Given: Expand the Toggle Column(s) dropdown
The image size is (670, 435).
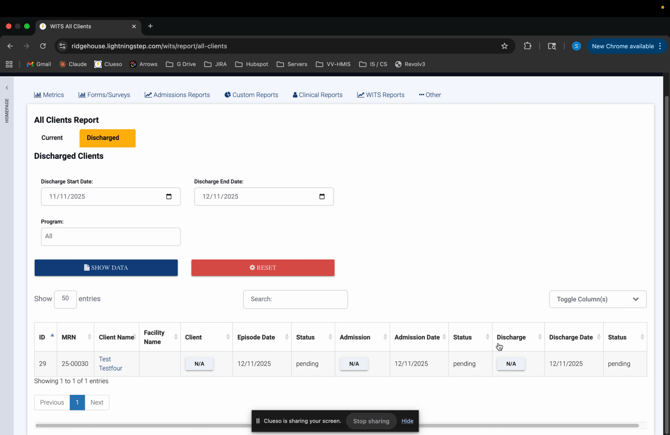Looking at the screenshot, I should point(598,299).
